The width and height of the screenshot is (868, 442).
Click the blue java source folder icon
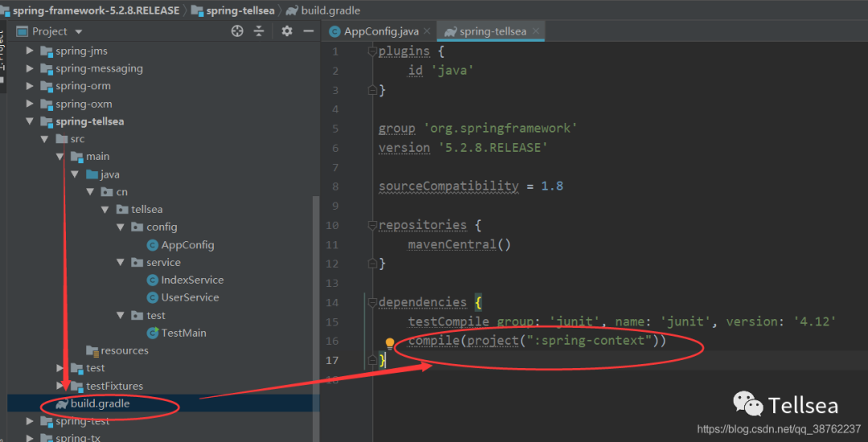92,175
